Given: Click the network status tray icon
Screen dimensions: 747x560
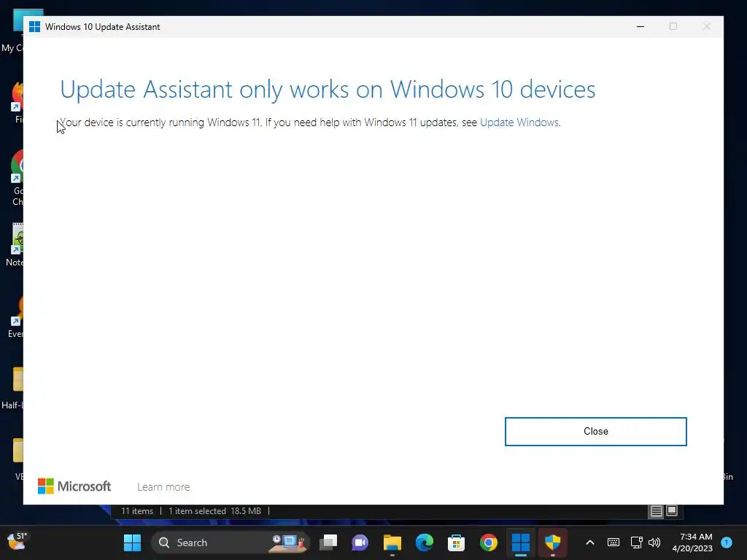Looking at the screenshot, I should point(636,542).
